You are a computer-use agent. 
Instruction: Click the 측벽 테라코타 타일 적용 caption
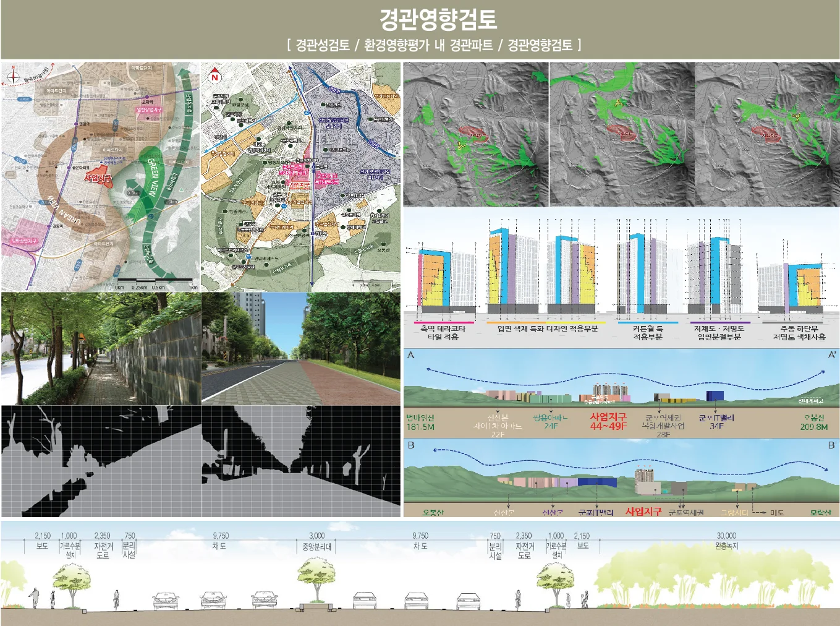(443, 333)
